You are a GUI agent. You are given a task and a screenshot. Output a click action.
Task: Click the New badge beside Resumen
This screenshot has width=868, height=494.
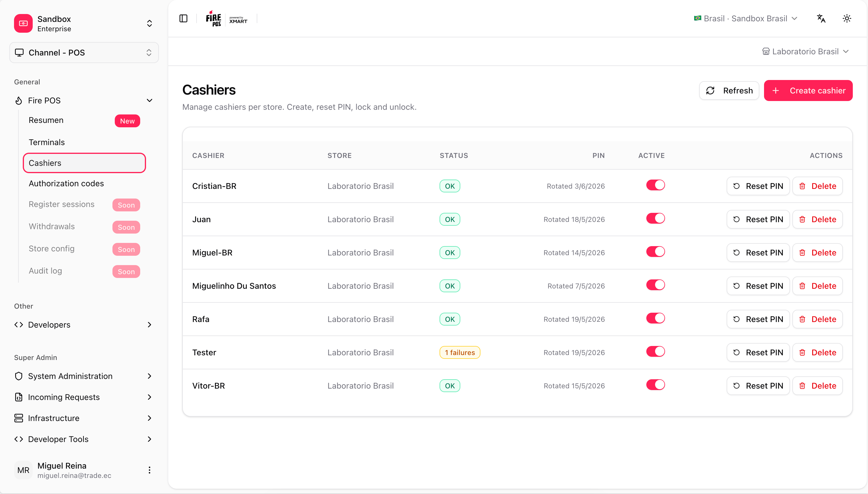[127, 121]
